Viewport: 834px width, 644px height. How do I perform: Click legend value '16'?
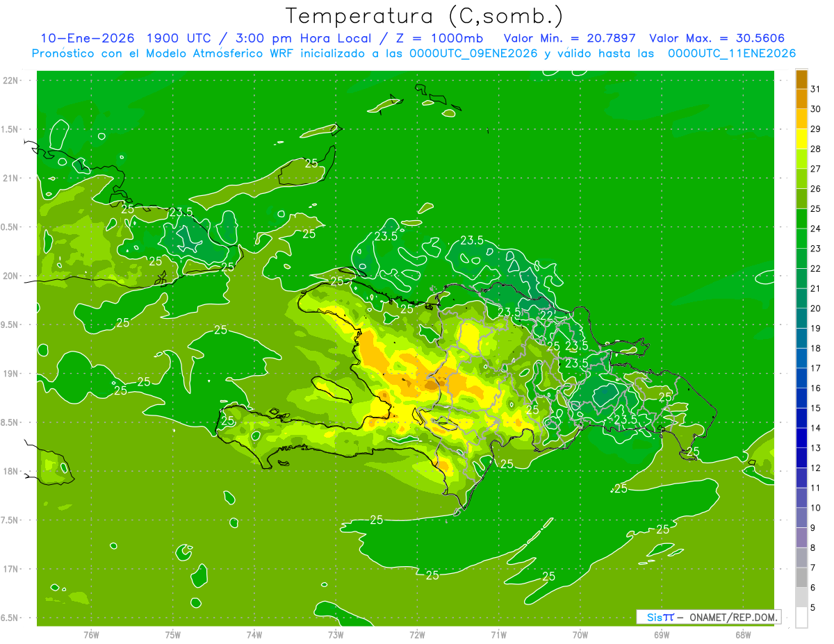coord(816,388)
